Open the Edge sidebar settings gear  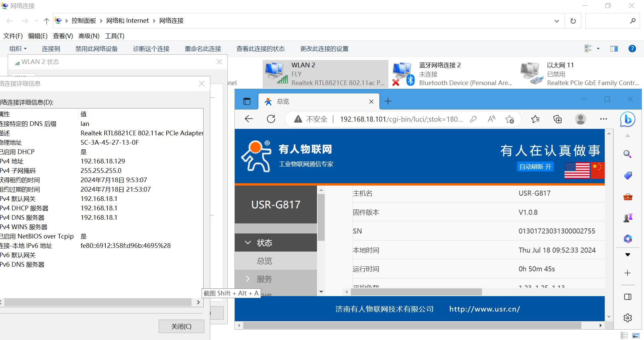(628, 318)
